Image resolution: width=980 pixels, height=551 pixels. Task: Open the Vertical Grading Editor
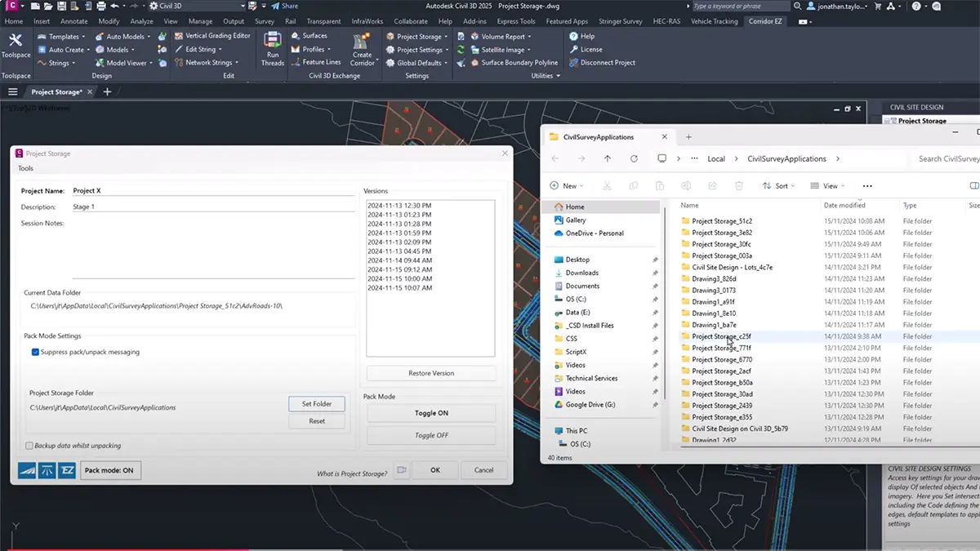pyautogui.click(x=212, y=37)
